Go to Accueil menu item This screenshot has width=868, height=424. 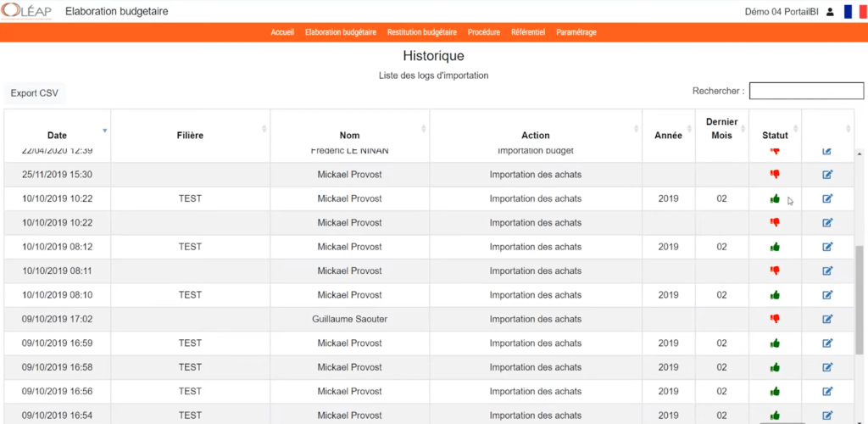click(282, 32)
